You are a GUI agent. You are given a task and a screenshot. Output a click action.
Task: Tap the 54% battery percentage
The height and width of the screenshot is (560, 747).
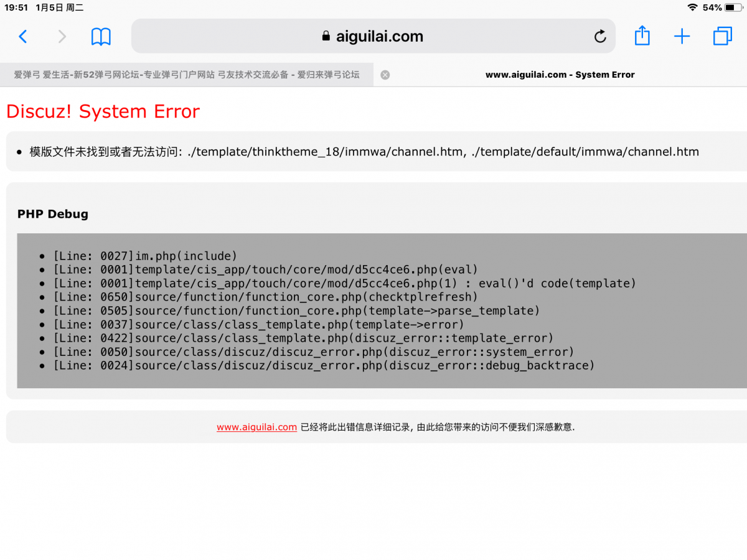[712, 7]
